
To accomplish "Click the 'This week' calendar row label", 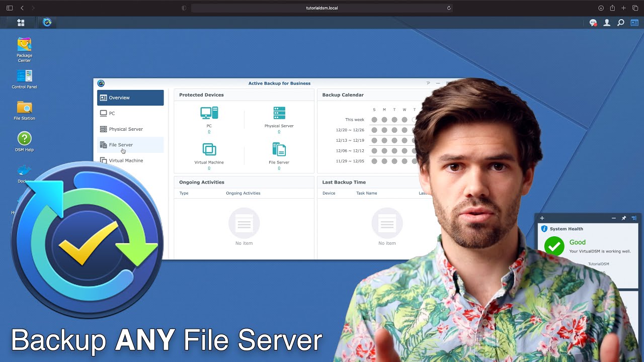I will point(355,120).
